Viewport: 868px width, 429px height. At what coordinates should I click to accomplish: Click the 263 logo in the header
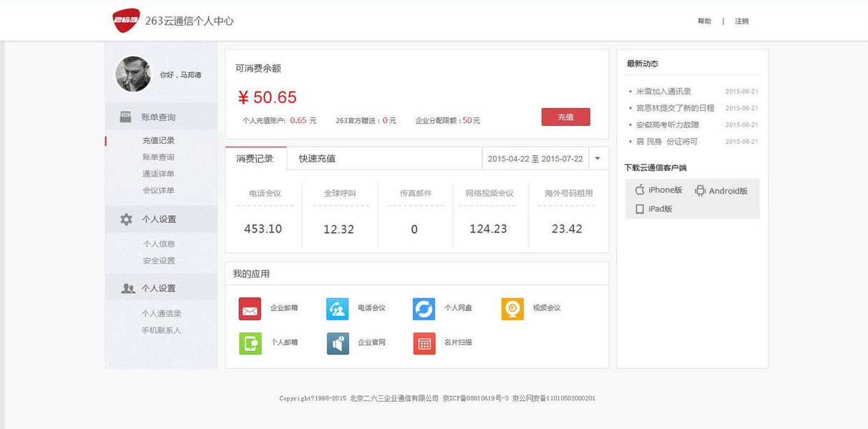click(125, 21)
